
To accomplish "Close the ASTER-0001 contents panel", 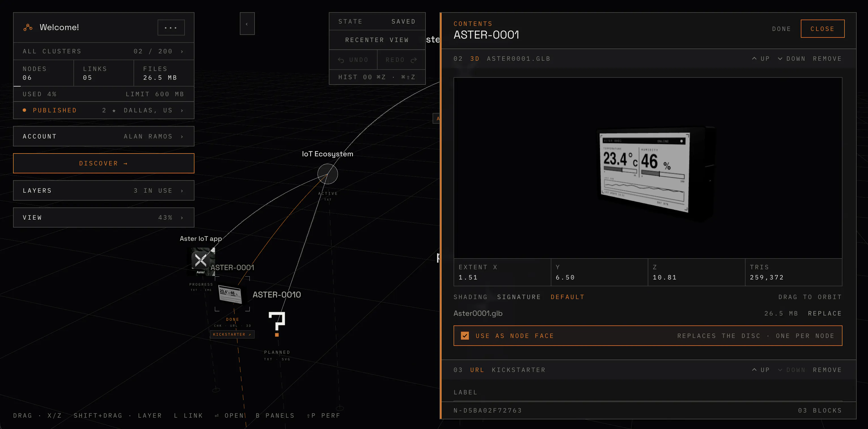I will click(x=823, y=29).
